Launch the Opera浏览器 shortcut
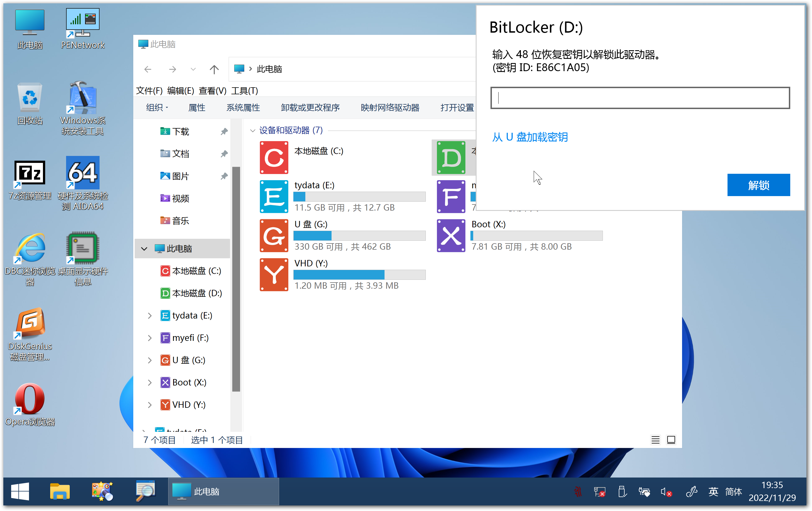 (x=30, y=404)
